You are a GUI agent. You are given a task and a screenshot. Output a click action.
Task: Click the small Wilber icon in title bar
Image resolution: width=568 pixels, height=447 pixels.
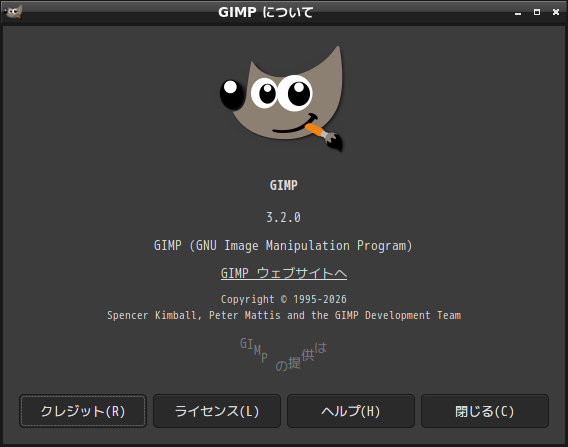[x=13, y=12]
